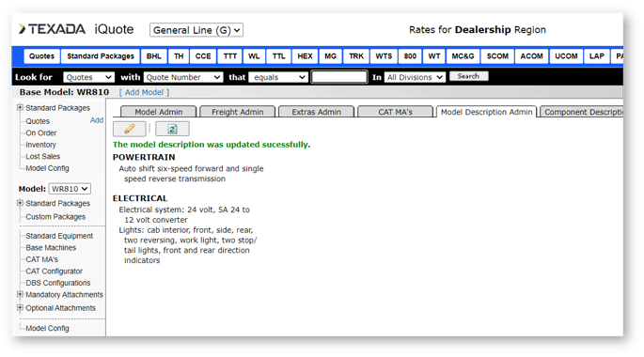Select the WT category tab
The image size is (644, 357).
tap(434, 56)
